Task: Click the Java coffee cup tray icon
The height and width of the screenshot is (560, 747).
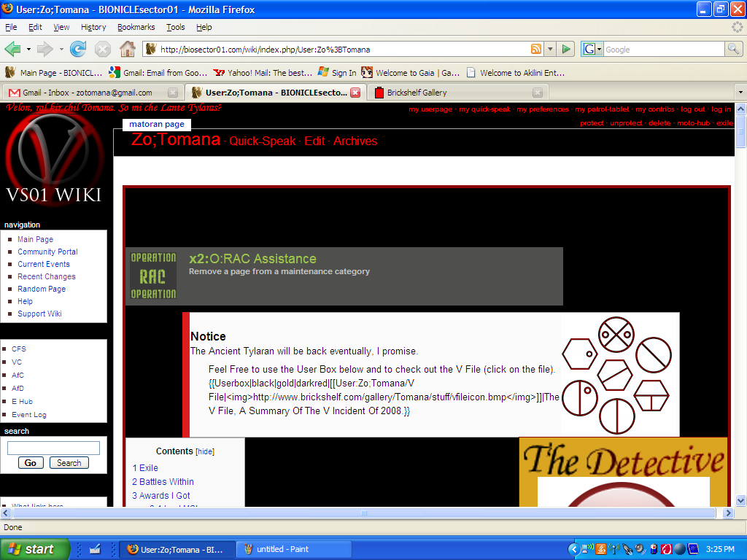Action: tap(600, 549)
